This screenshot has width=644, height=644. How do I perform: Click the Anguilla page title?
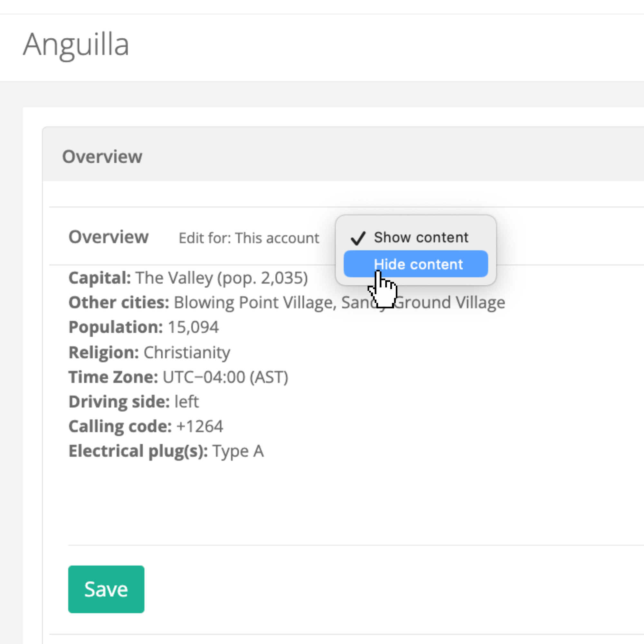click(x=76, y=45)
